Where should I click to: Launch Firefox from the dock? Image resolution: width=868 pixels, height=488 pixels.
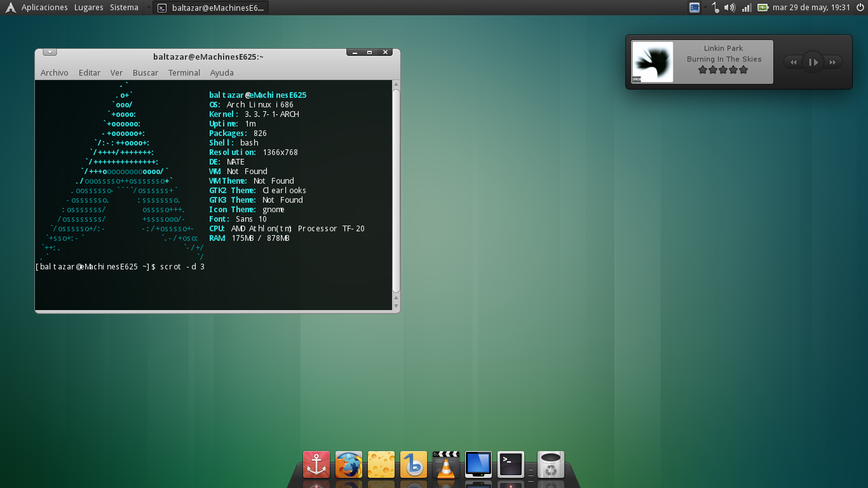click(x=349, y=464)
